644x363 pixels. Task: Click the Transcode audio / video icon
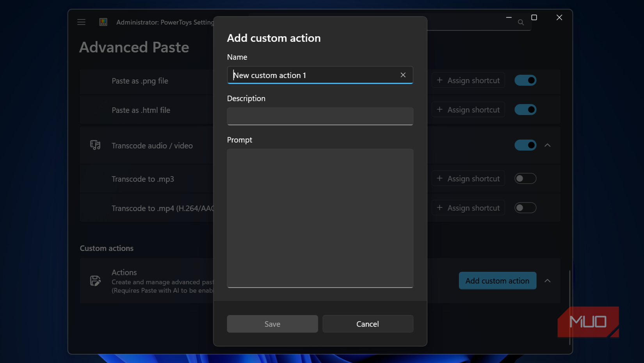pos(95,145)
